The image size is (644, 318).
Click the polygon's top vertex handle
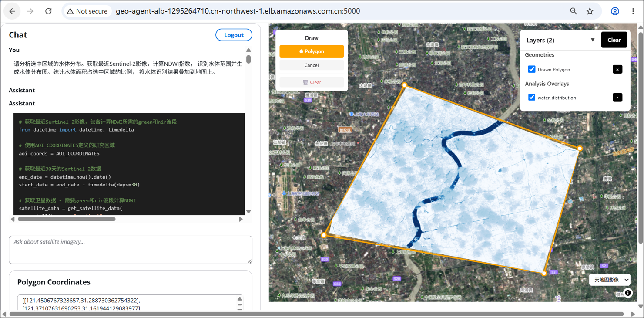(404, 85)
